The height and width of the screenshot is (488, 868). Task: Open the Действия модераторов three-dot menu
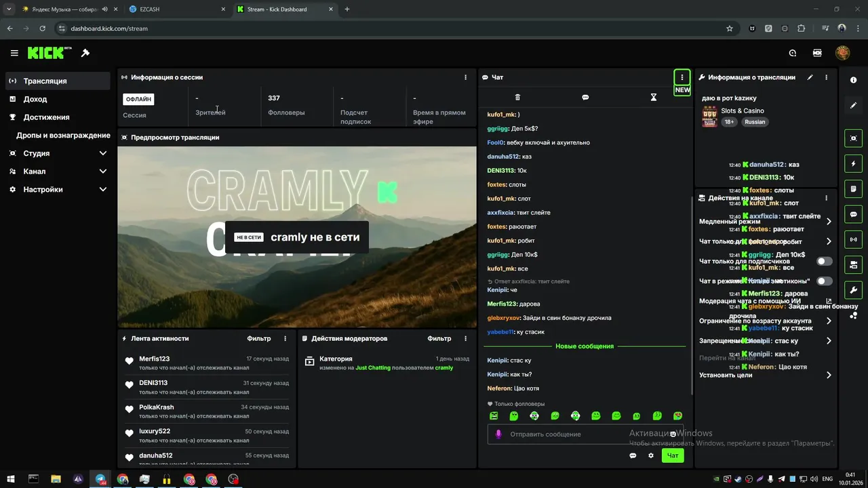(x=465, y=338)
